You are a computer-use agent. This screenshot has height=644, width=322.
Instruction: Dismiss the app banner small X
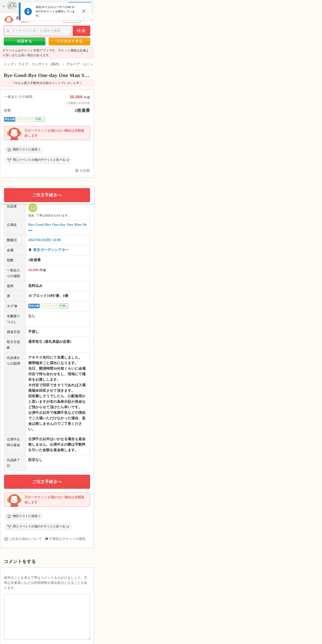pyautogui.click(x=4, y=6)
